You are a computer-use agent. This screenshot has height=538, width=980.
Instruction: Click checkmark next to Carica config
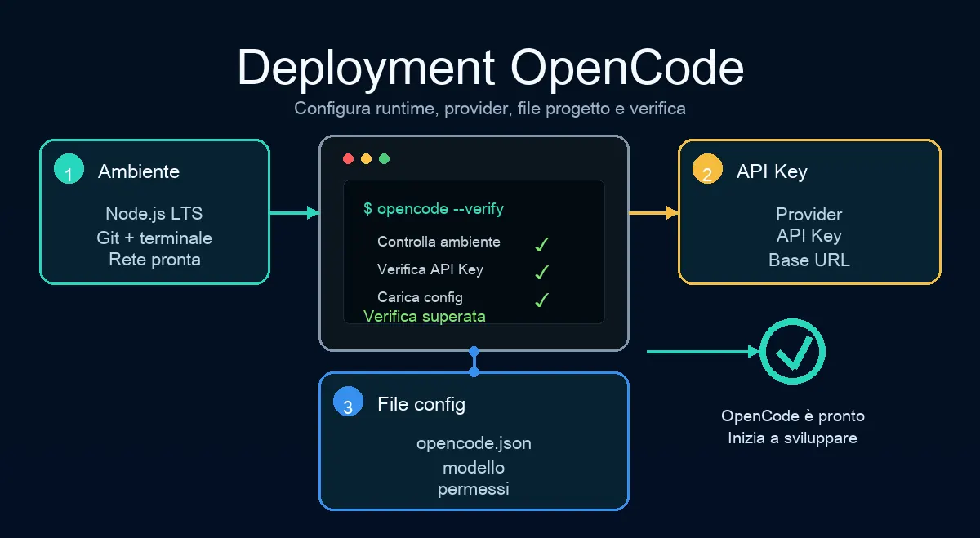541,299
